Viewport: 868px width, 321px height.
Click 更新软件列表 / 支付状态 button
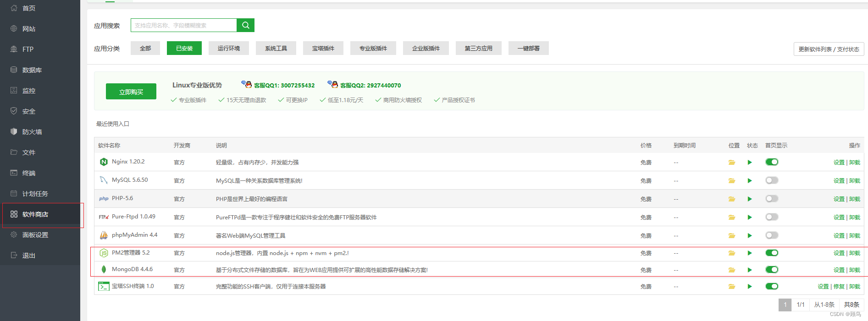tap(829, 49)
